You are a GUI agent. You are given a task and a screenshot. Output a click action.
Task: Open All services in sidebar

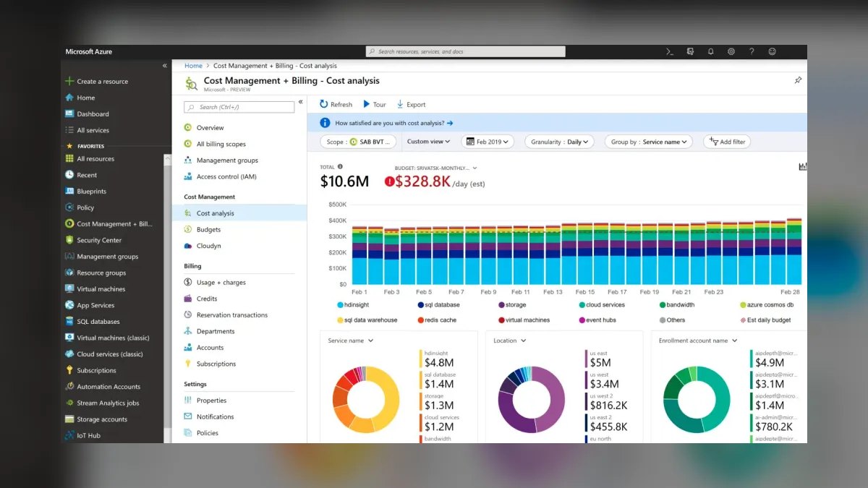(x=93, y=130)
